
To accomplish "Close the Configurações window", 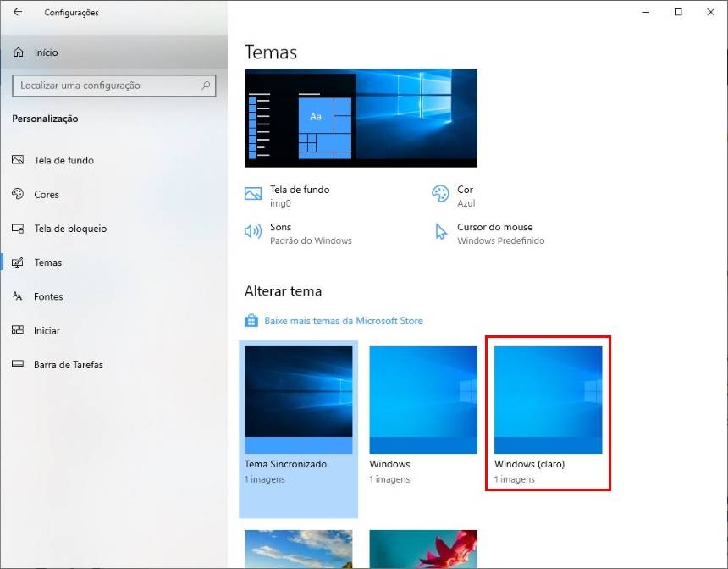I will 710,12.
